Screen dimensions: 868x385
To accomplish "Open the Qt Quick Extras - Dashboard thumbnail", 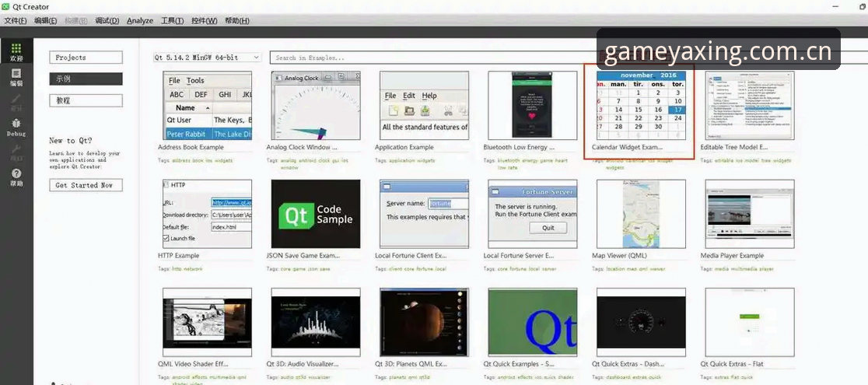I will [x=641, y=322].
